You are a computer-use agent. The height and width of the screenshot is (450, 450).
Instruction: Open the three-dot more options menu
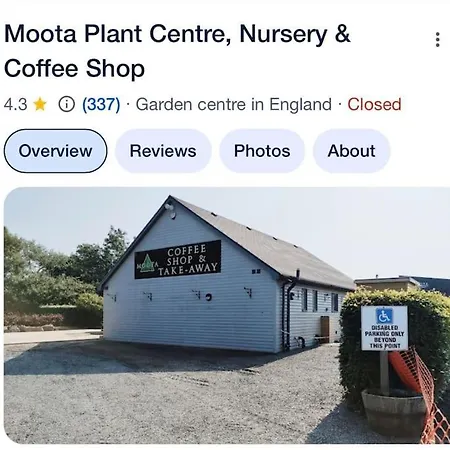[438, 40]
